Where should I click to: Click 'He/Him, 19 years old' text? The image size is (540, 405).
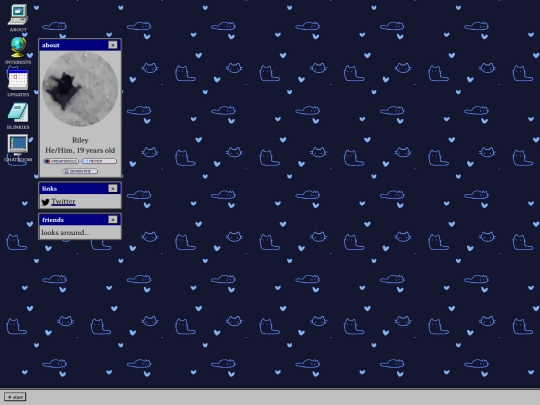pyautogui.click(x=80, y=150)
